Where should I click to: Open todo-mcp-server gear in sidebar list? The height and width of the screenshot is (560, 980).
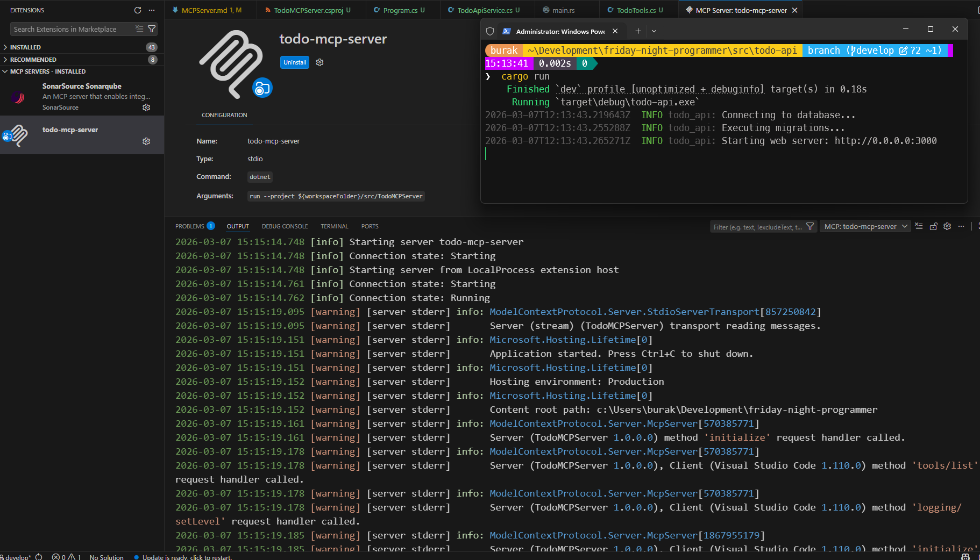pos(146,141)
